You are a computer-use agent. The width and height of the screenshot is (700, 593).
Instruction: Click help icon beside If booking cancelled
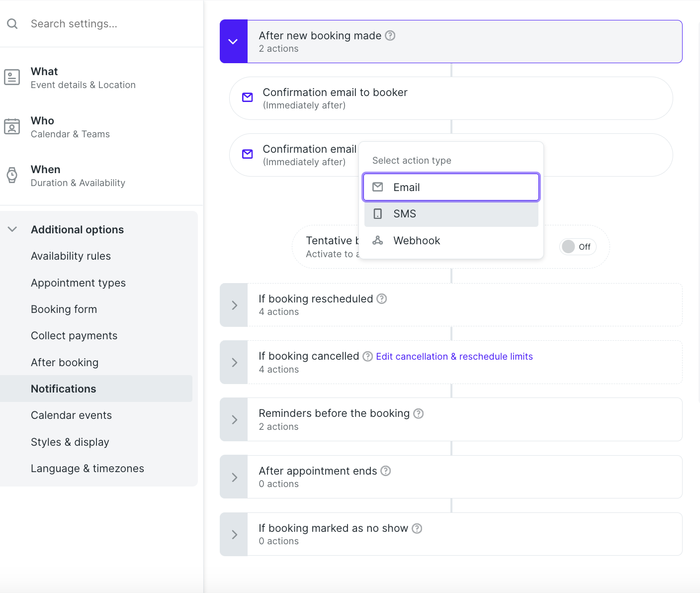tap(368, 356)
